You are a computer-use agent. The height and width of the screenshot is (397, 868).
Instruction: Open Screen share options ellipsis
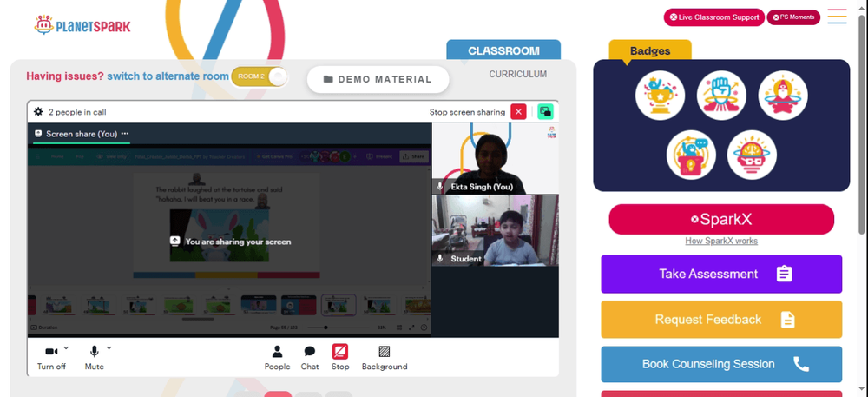coord(125,134)
